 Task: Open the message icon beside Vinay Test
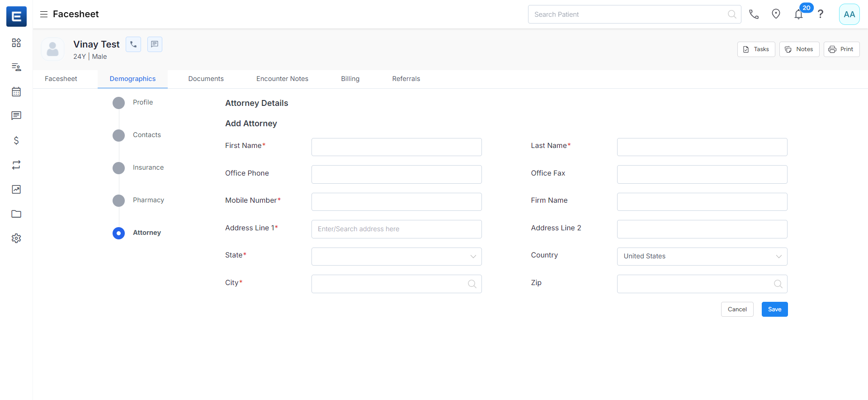[155, 44]
